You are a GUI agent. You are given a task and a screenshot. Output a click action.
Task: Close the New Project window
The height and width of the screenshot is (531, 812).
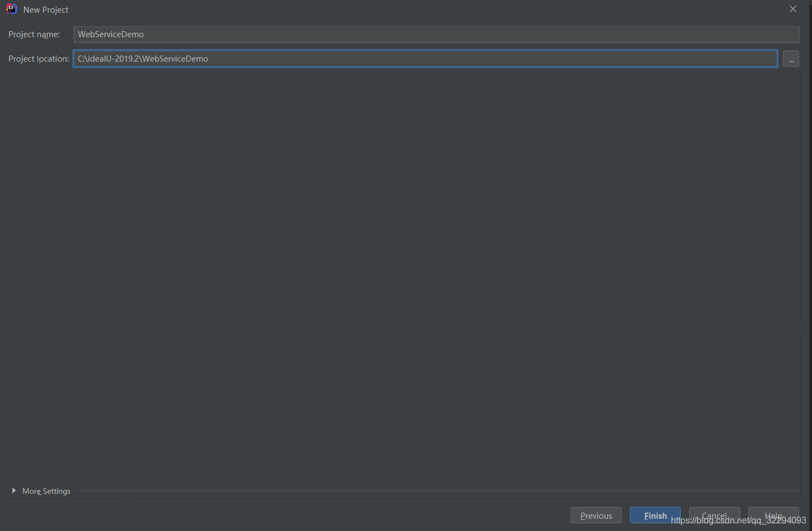tap(793, 9)
